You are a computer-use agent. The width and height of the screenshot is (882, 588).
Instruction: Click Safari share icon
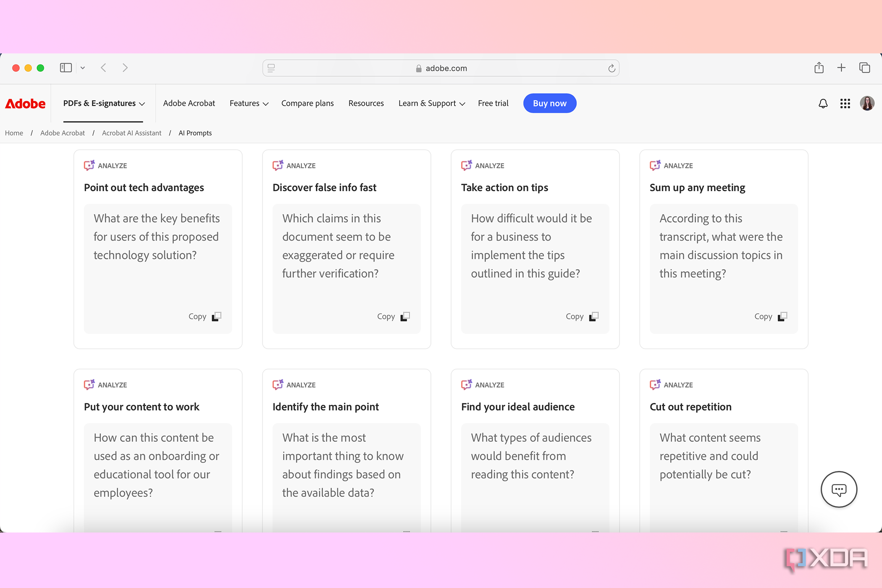[819, 68]
